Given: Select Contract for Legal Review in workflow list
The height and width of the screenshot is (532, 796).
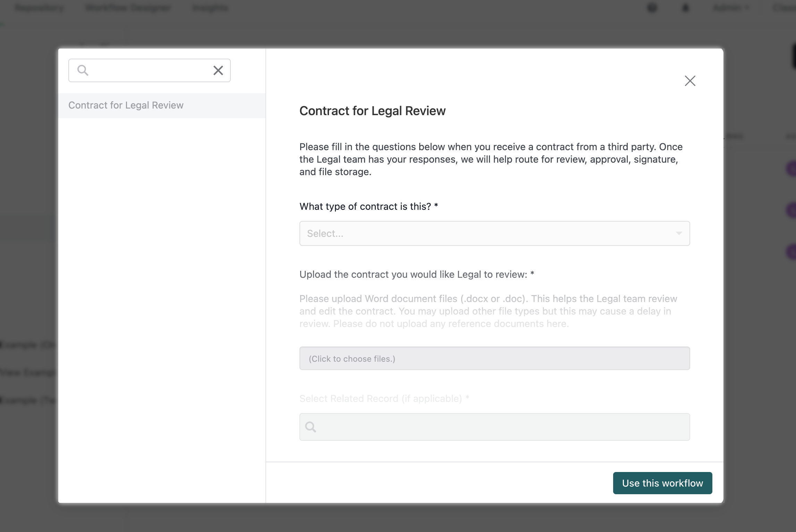Looking at the screenshot, I should coord(162,105).
